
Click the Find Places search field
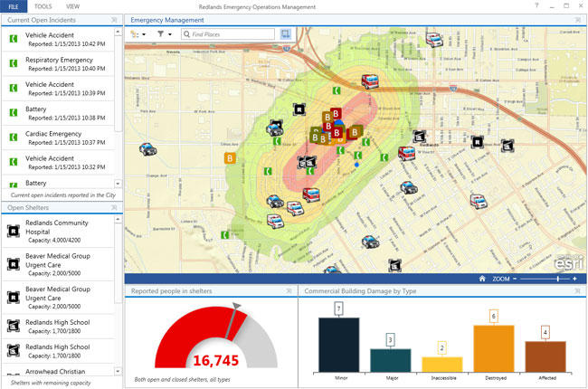click(x=228, y=34)
